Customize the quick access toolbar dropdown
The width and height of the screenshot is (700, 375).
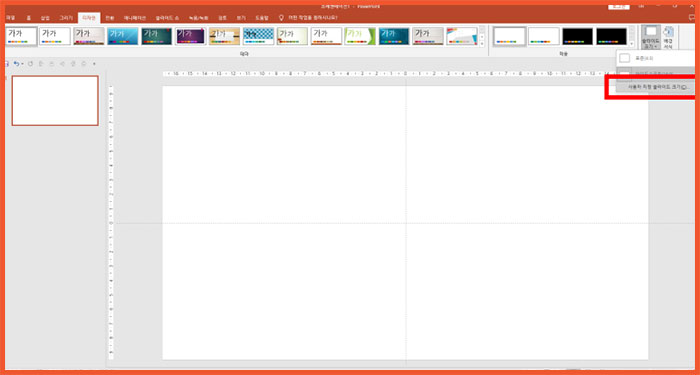94,64
